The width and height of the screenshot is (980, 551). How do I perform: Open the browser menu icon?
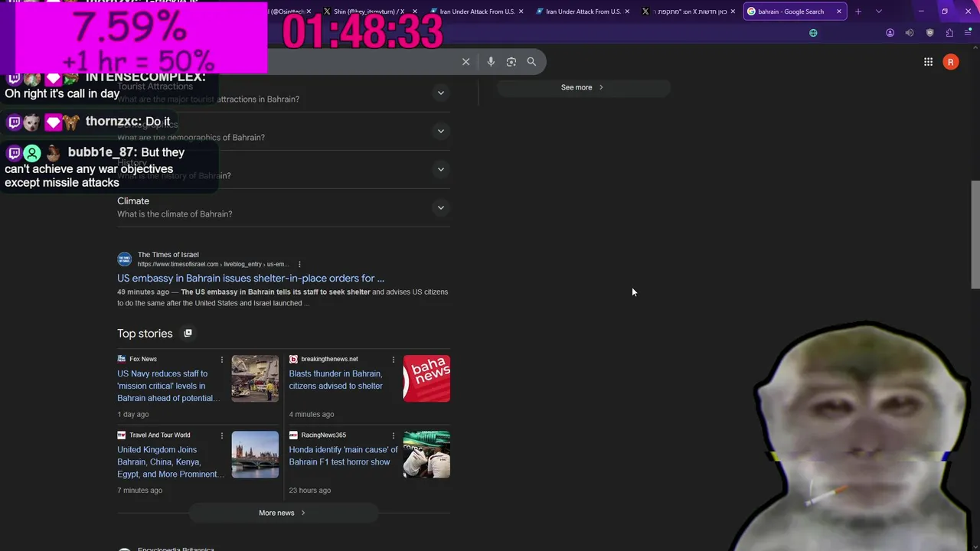pyautogui.click(x=969, y=33)
